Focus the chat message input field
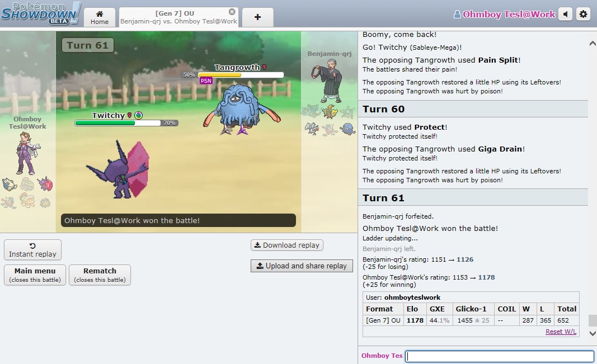597x364 pixels. (500, 356)
